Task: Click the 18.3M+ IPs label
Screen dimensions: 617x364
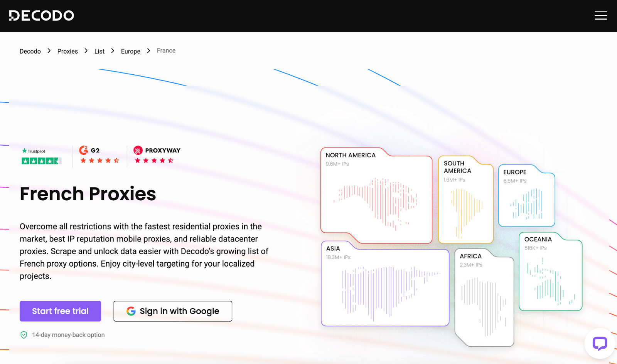Action: [338, 257]
